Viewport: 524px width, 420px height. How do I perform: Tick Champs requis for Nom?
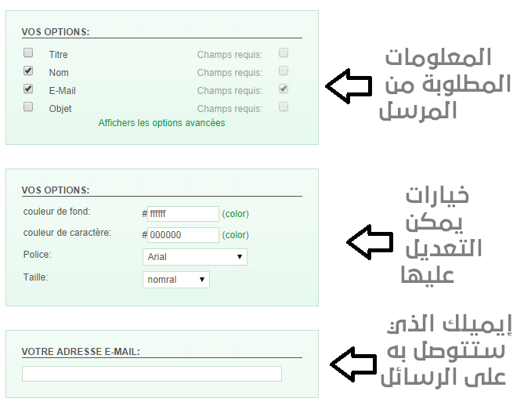click(x=284, y=71)
